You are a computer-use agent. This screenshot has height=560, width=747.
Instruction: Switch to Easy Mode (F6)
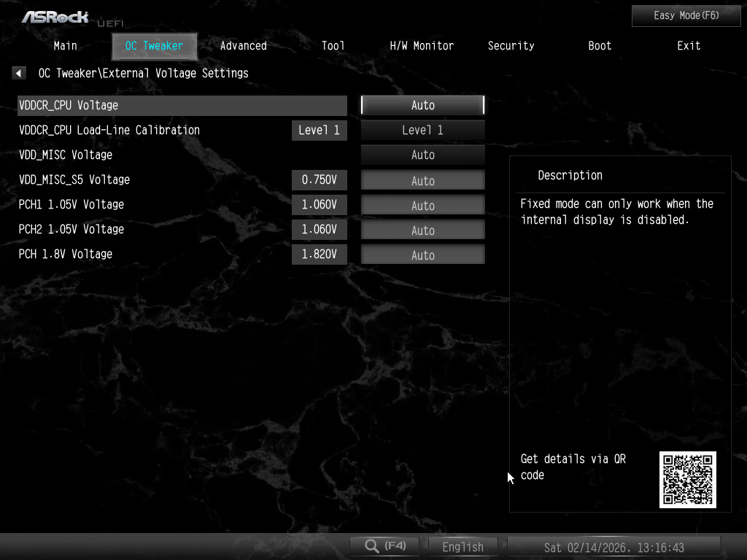tap(686, 16)
